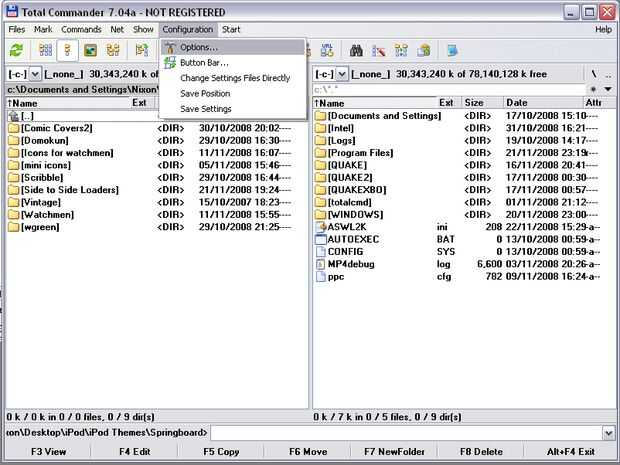Click the binoculars Search files icon

356,50
